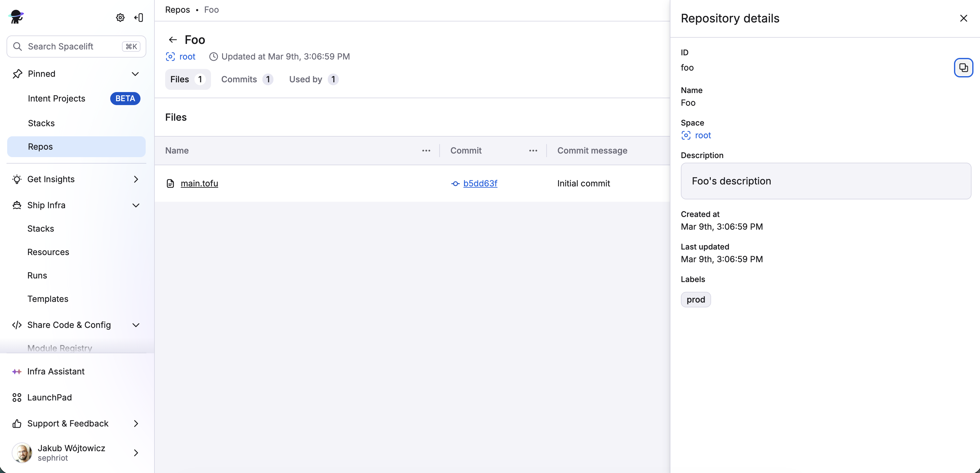Open the Commit column options menu
980x473 pixels.
tap(533, 150)
